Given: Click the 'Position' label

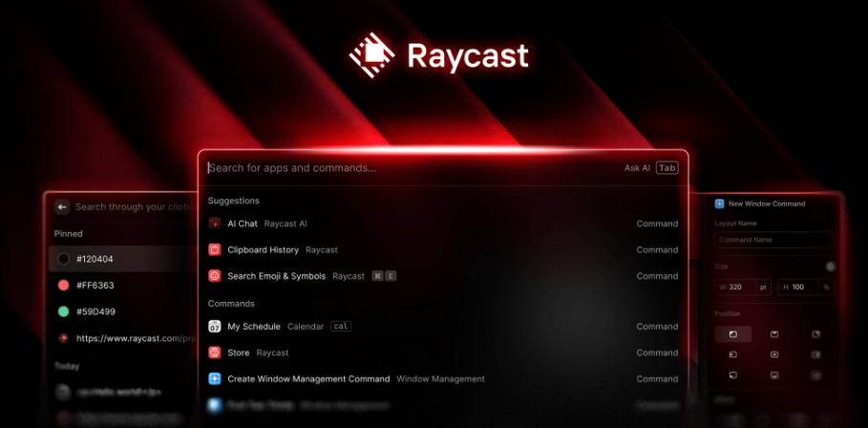Looking at the screenshot, I should [728, 313].
